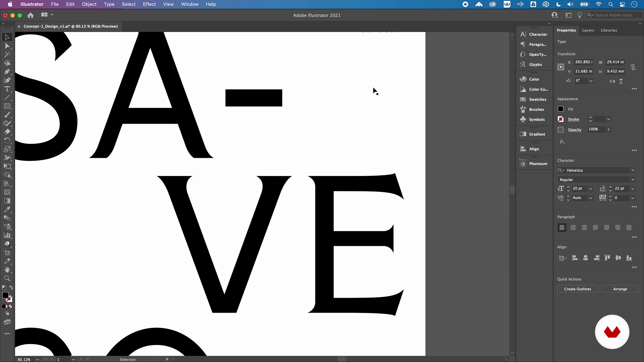This screenshot has height=362, width=644.
Task: Set paragraph to align right
Action: pyautogui.click(x=584, y=227)
